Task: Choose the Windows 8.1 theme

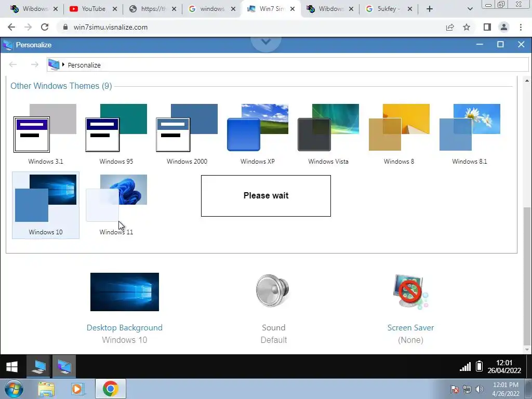Action: 470,135
